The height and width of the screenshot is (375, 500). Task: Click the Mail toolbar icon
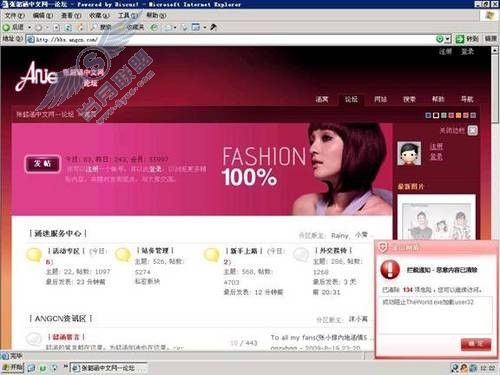168,27
